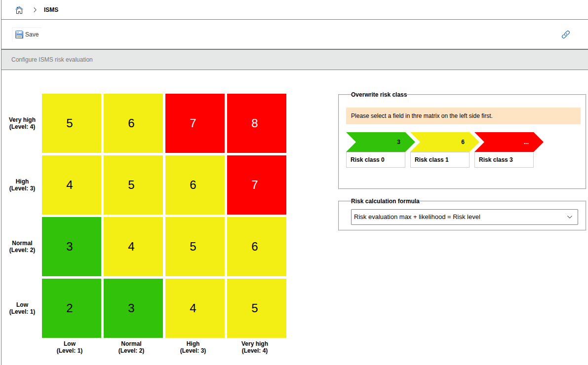Select the green matrix cell with value 2
The width and height of the screenshot is (588, 365).
coord(70,308)
